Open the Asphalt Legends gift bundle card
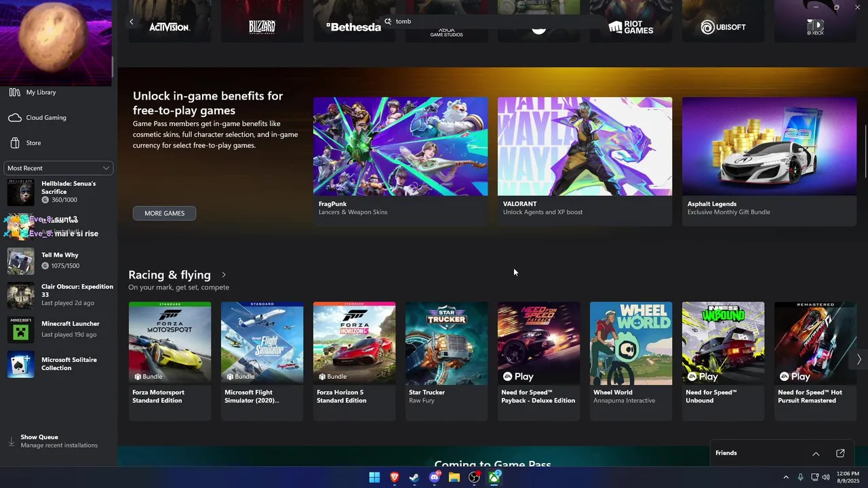This screenshot has width=868, height=488. click(769, 161)
